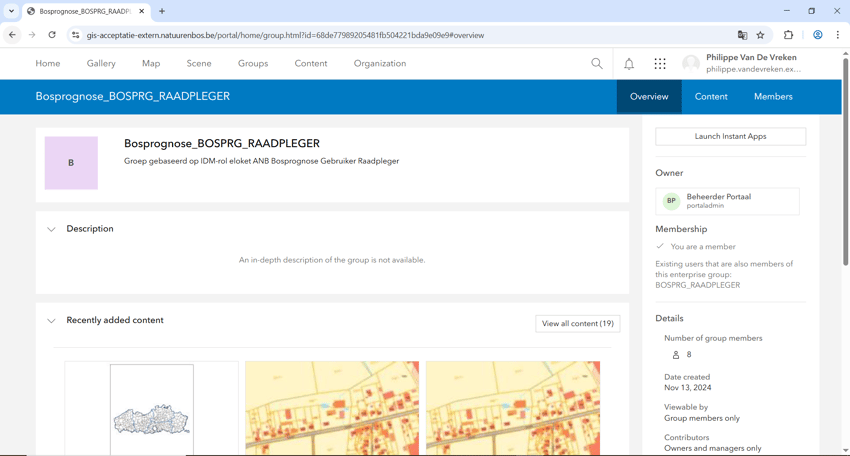Click the BP owner avatar icon
Image resolution: width=850 pixels, height=456 pixels.
pos(671,201)
